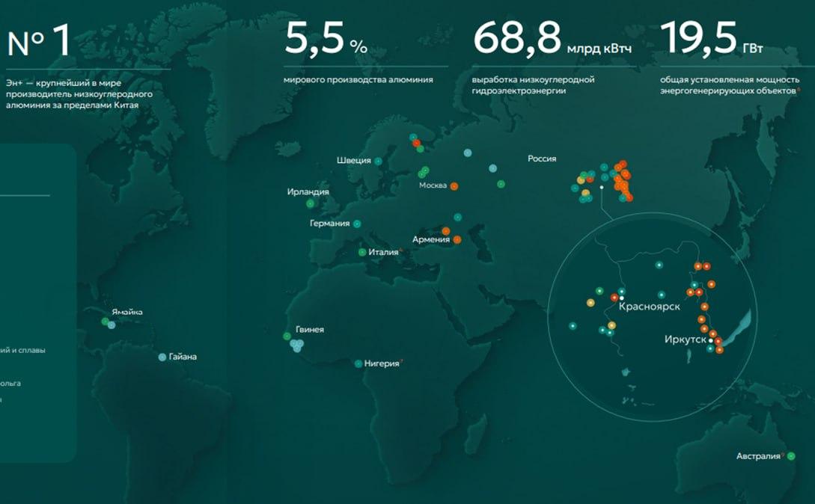
Task: Click the light blue marker by Гайана
Action: pos(162,357)
